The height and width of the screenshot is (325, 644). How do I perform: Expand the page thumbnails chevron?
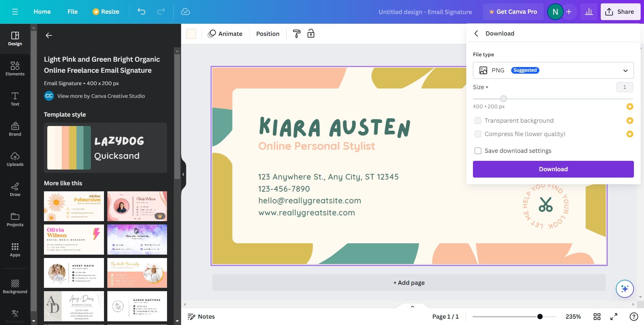coord(413,307)
